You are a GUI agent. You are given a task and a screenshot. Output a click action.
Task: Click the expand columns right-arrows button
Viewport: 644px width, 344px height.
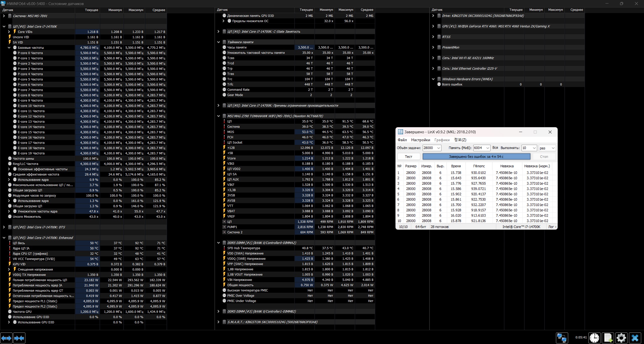click(6, 338)
